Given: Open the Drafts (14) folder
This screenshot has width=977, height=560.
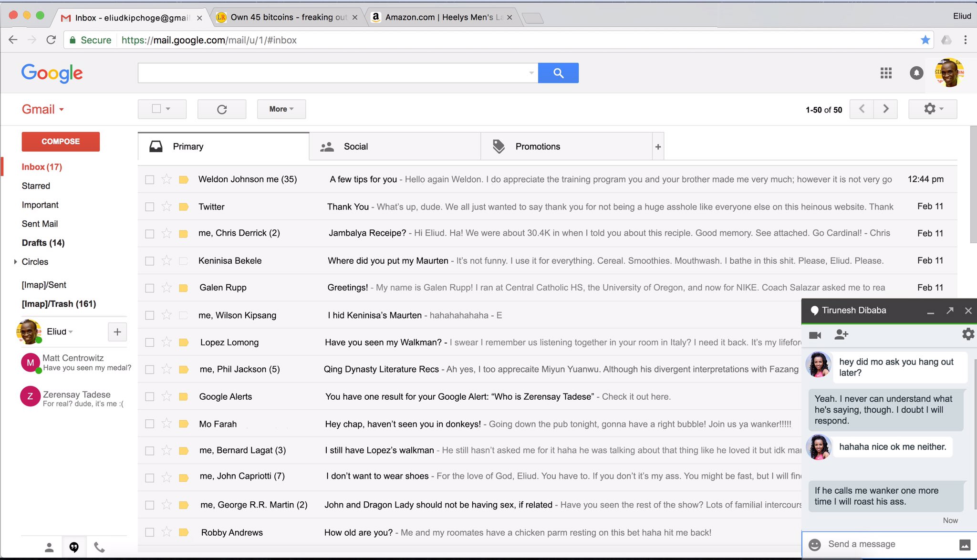Looking at the screenshot, I should 43,243.
